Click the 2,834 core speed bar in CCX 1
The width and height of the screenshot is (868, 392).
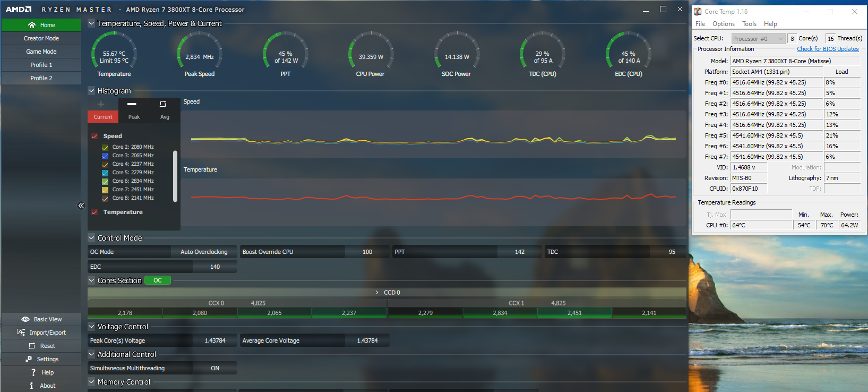[x=500, y=313]
